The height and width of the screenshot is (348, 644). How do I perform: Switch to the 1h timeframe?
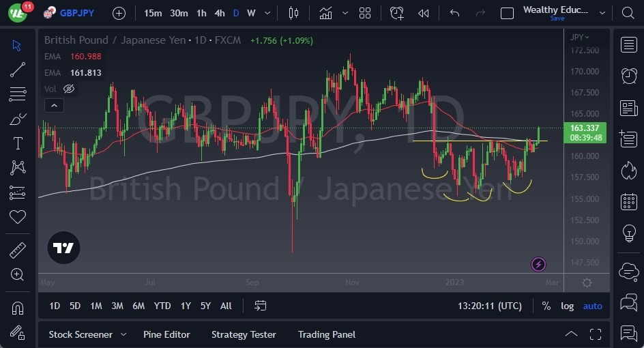click(201, 13)
